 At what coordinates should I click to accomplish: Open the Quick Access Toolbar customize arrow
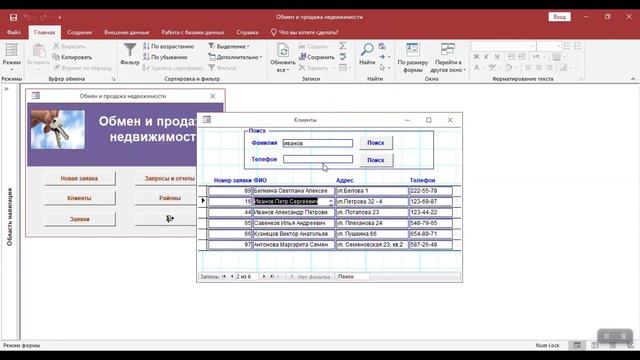[x=60, y=18]
